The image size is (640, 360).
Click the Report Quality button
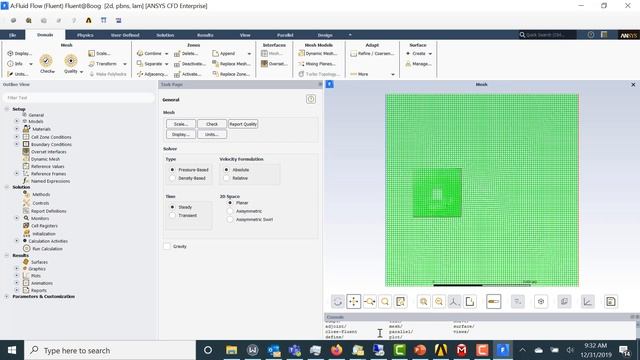243,124
